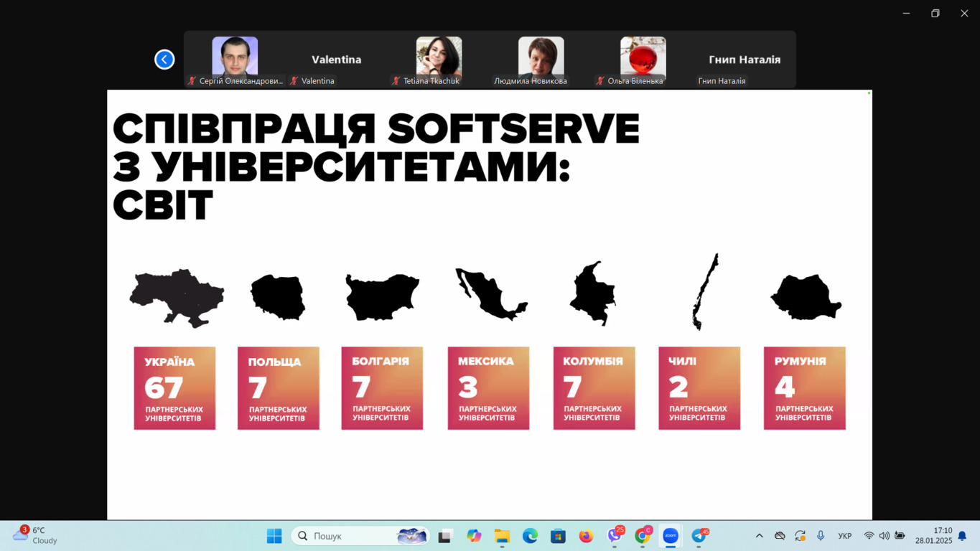Change the УКР input language
This screenshot has width=980, height=551.
click(x=845, y=536)
